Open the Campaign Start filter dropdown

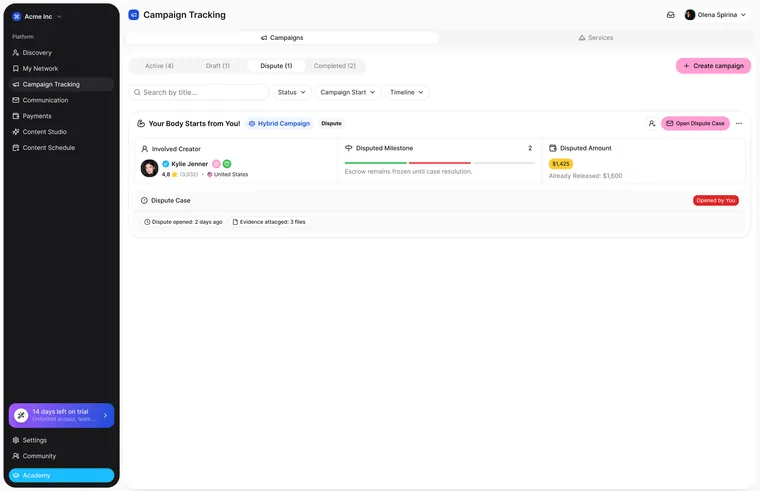pyautogui.click(x=348, y=92)
